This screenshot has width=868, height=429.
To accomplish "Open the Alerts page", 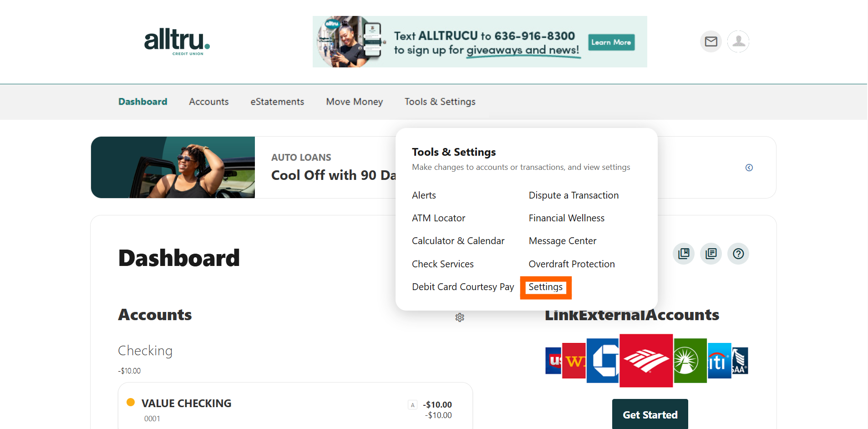I will point(424,195).
